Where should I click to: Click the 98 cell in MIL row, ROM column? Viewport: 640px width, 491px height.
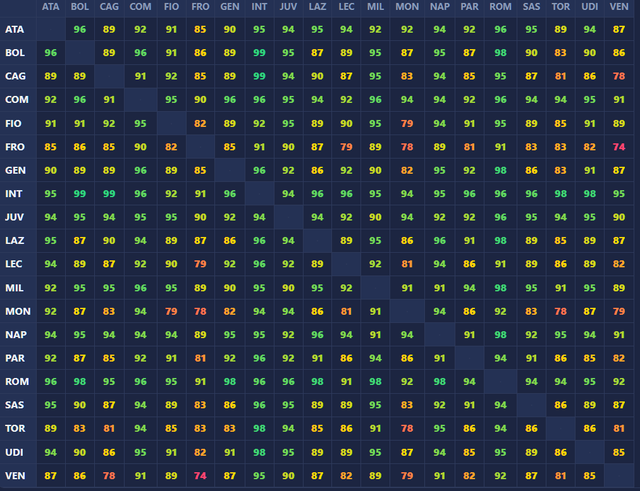point(500,288)
